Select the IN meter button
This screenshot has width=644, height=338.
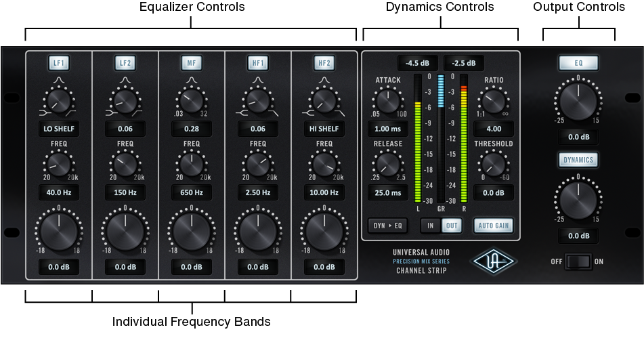tap(431, 226)
